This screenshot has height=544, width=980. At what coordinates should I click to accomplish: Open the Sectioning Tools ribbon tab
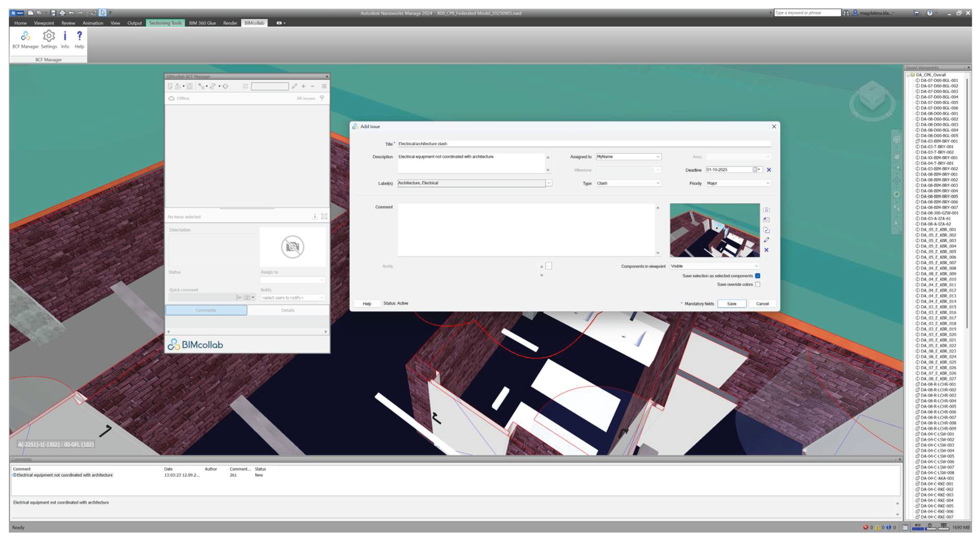165,23
